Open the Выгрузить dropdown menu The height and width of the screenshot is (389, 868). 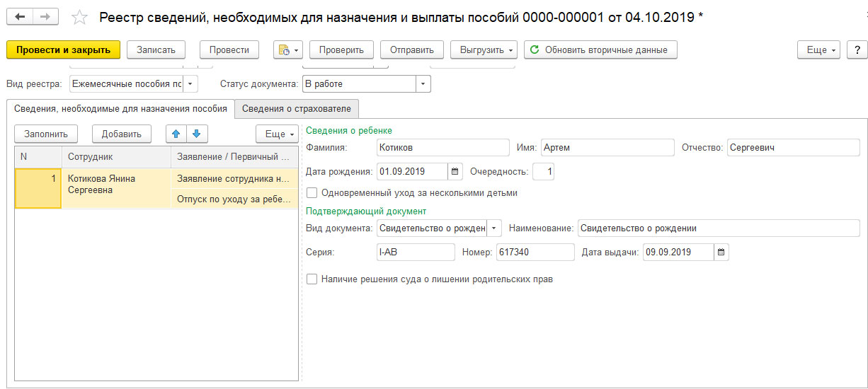484,50
